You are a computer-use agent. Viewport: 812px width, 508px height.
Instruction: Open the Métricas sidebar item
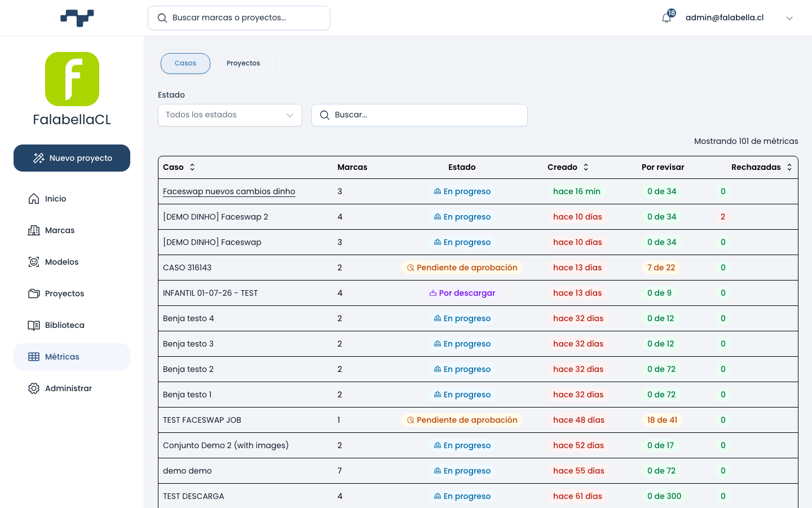[x=72, y=357]
